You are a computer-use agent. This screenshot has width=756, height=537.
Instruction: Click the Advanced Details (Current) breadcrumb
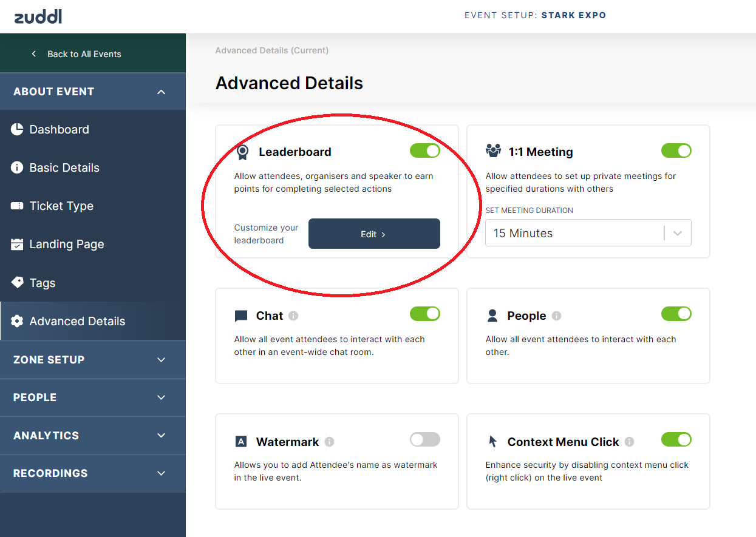pyautogui.click(x=272, y=50)
